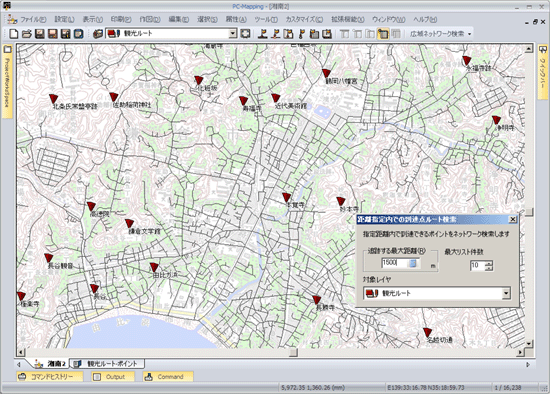
Task: Click the 由比ガ浜 map marker
Action: point(154,267)
